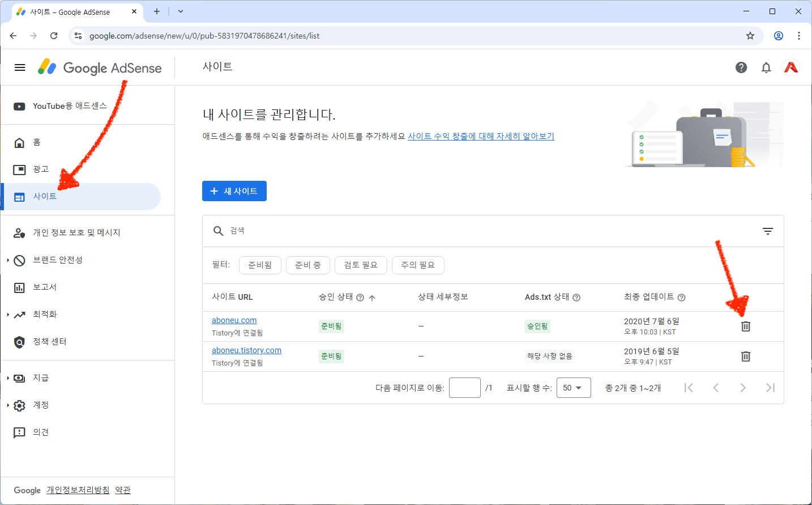Open the 약관 footer link
Screen dimensions: 812x505
click(x=123, y=490)
